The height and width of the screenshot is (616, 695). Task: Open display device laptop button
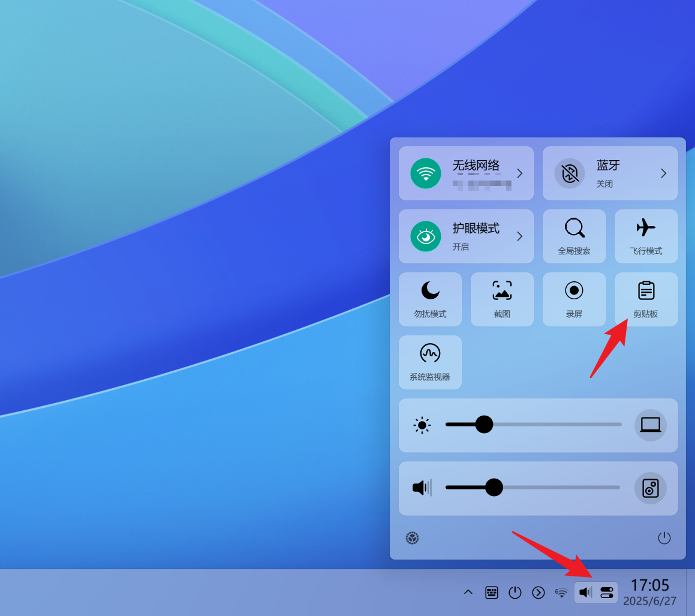point(650,425)
